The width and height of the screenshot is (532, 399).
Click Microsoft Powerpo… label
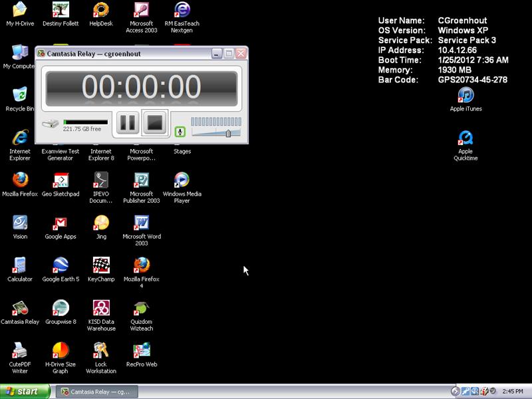142,155
